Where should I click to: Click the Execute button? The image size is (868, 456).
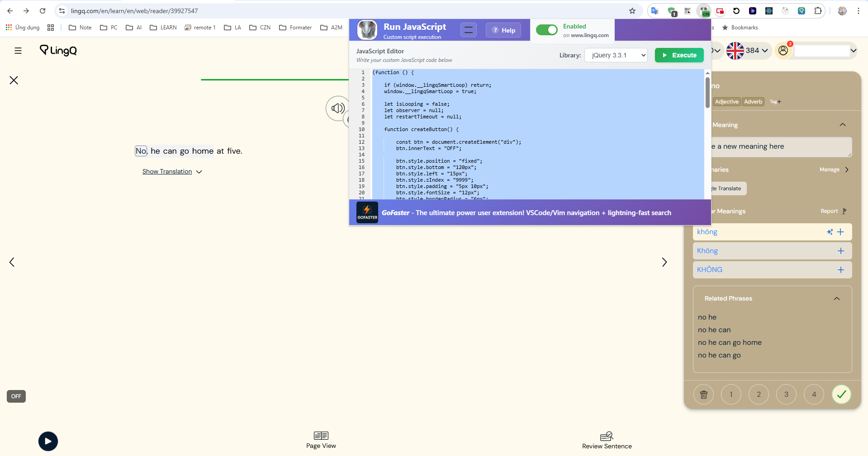click(679, 55)
